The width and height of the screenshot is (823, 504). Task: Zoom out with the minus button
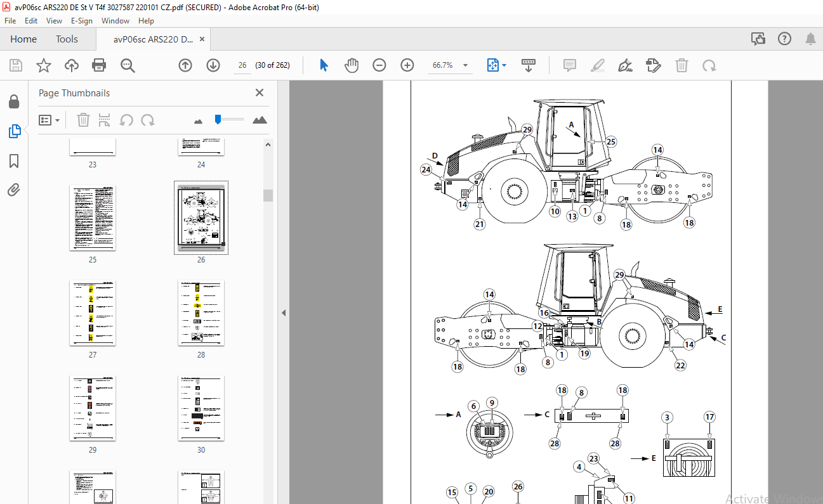point(379,65)
